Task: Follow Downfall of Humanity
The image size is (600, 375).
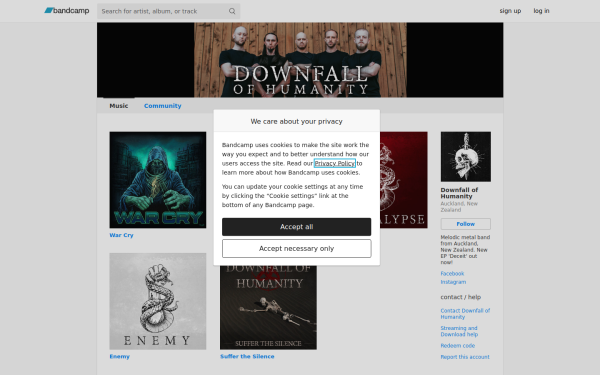Action: [466, 224]
